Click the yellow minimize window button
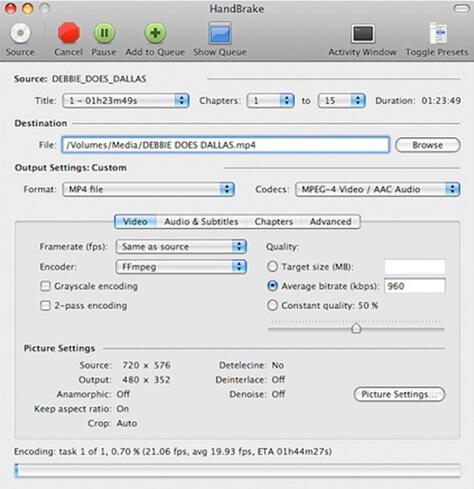Viewport: 474px width, 489px height. point(28,8)
